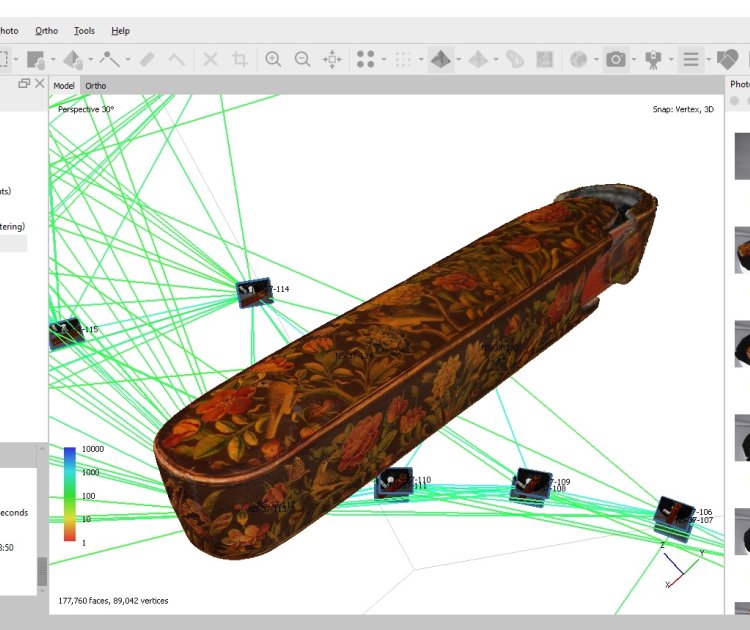The height and width of the screenshot is (630, 750).
Task: Click the color scale legend bar
Action: pyautogui.click(x=70, y=494)
